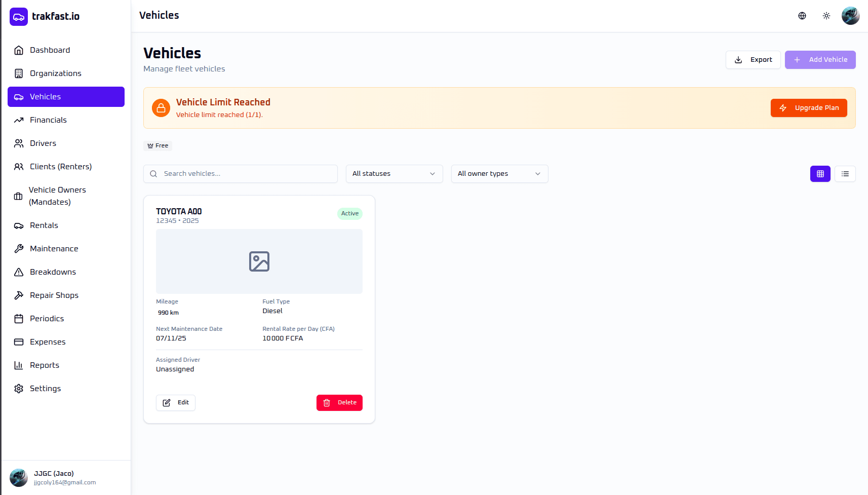Open the Breakdowns warning triangle icon
The width and height of the screenshot is (868, 495).
[x=19, y=272]
